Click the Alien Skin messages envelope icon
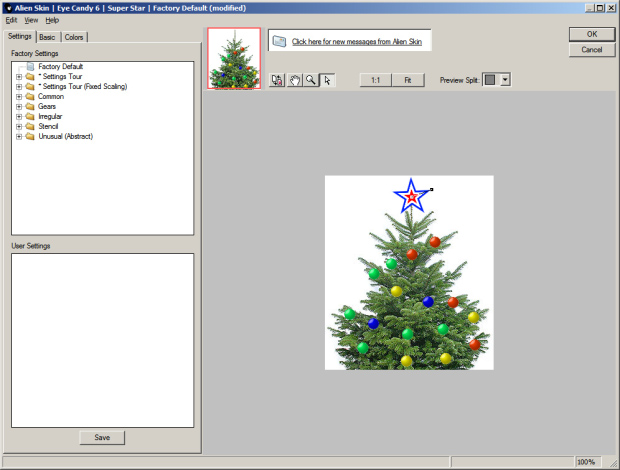The image size is (620, 470). (x=280, y=41)
